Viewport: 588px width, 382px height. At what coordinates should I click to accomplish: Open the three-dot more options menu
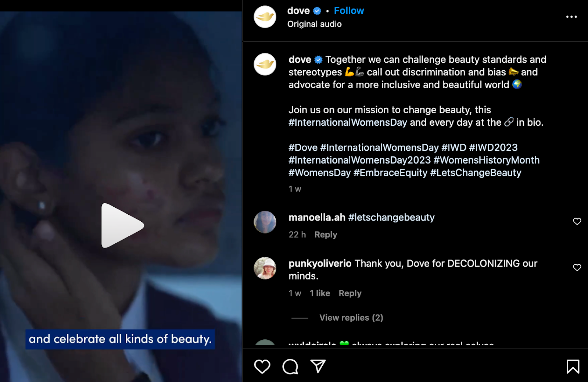(571, 17)
